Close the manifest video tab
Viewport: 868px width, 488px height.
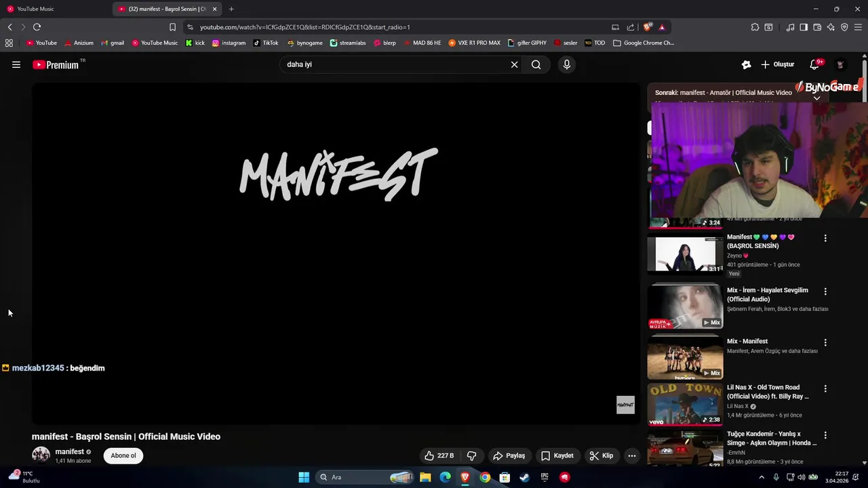pos(215,9)
